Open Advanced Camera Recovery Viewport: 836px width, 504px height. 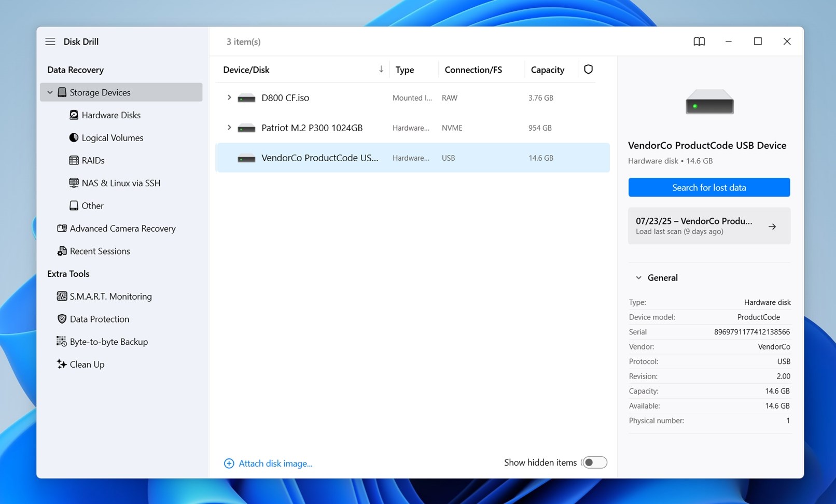pyautogui.click(x=123, y=229)
